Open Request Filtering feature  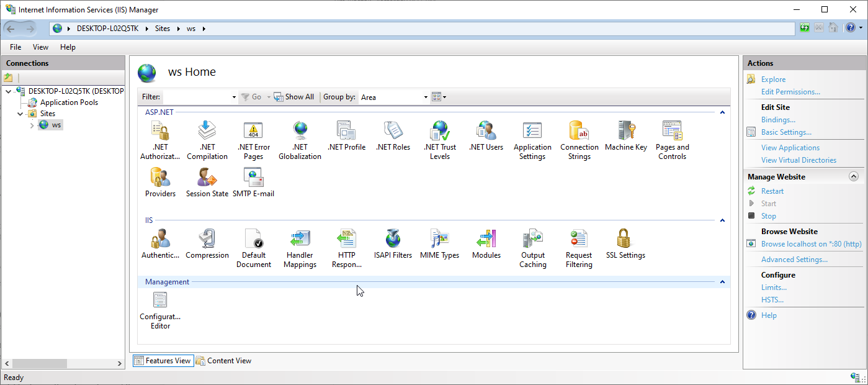(x=579, y=248)
